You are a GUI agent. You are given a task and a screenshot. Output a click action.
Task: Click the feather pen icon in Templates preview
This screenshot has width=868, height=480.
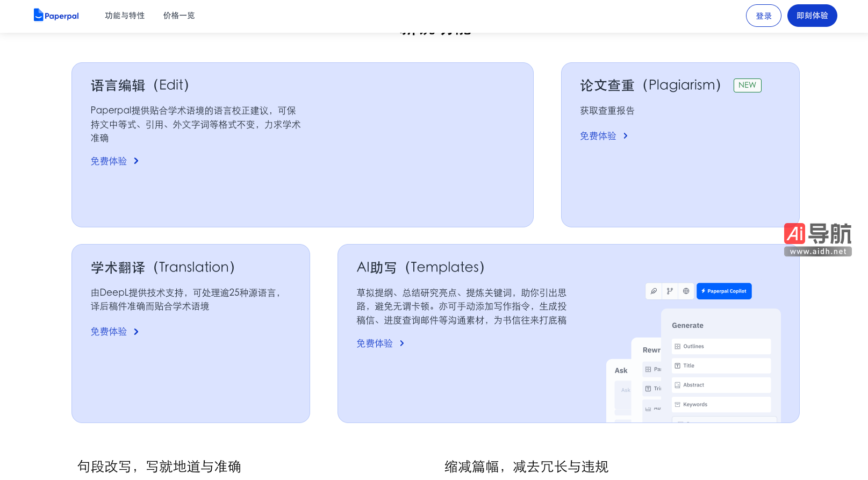pyautogui.click(x=654, y=291)
